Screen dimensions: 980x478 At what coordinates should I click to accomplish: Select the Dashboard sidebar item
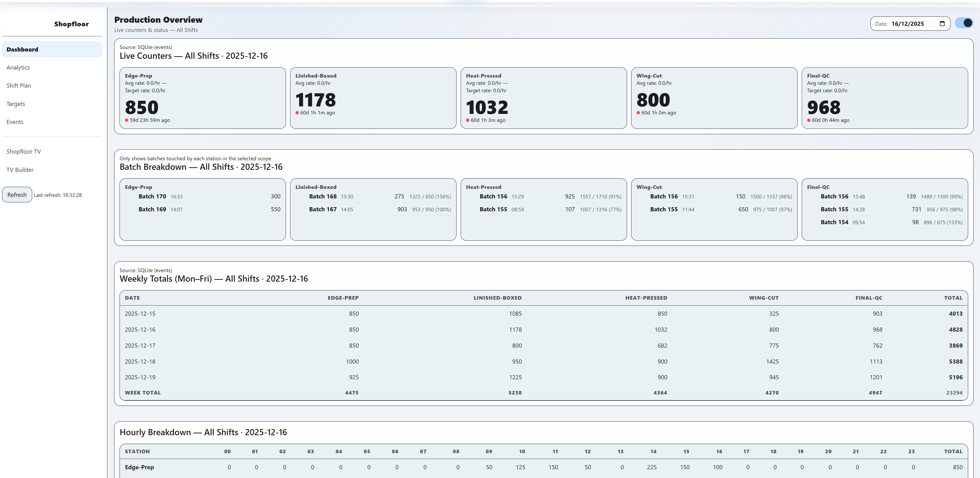(52, 49)
